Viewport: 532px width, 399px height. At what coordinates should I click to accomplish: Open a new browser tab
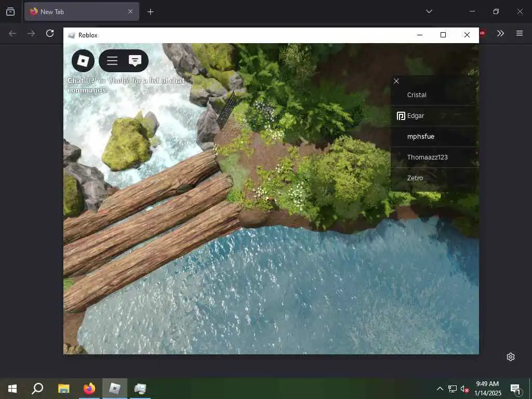tap(150, 12)
